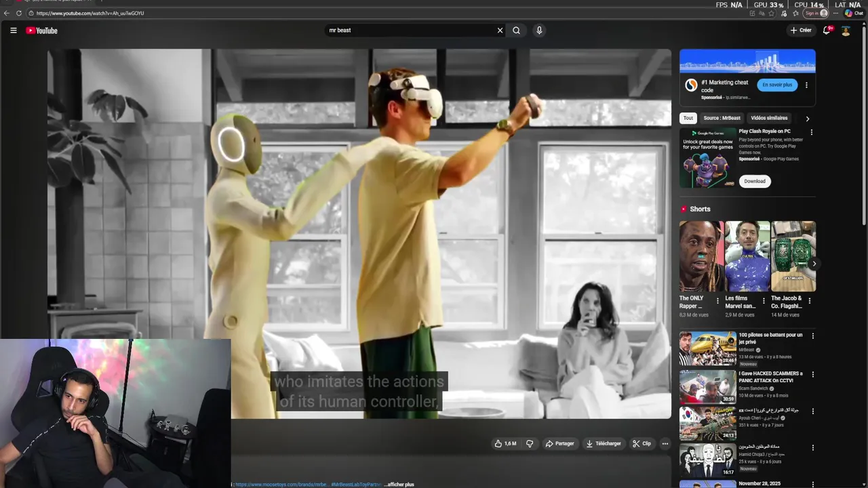Viewport: 868px width, 488px height.
Task: Click the magnifier search button
Action: (x=516, y=30)
